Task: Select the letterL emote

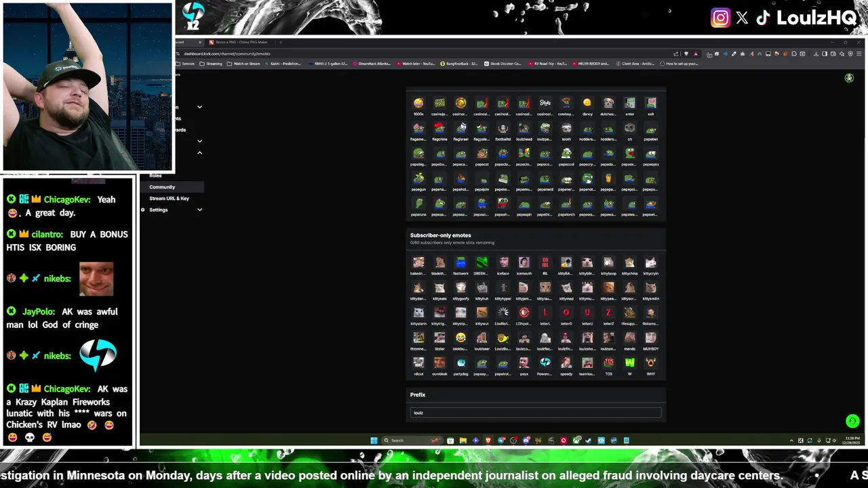Action: pyautogui.click(x=545, y=313)
